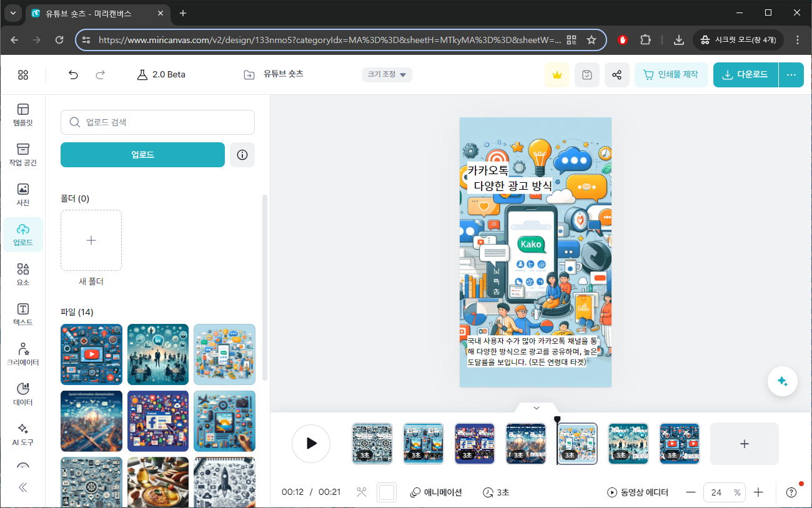Click the 다운로드 button
812x508 pixels.
pos(746,75)
